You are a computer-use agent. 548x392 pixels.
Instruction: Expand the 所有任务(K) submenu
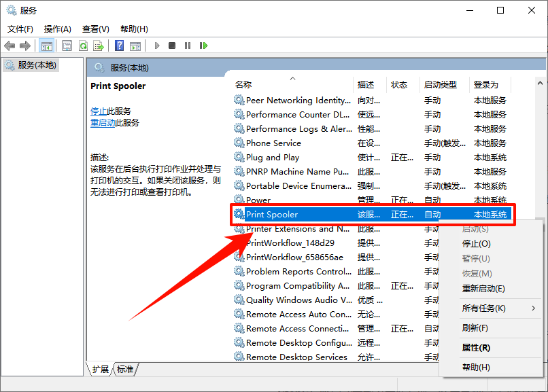(x=484, y=308)
